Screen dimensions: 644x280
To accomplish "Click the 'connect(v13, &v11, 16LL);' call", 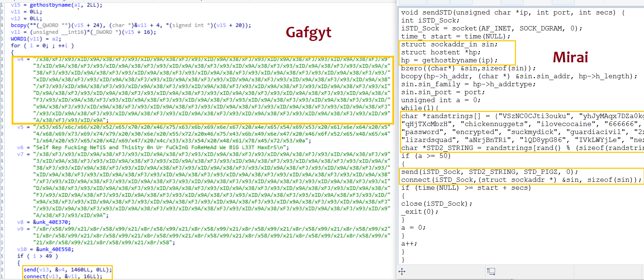I will pyautogui.click(x=63, y=276).
